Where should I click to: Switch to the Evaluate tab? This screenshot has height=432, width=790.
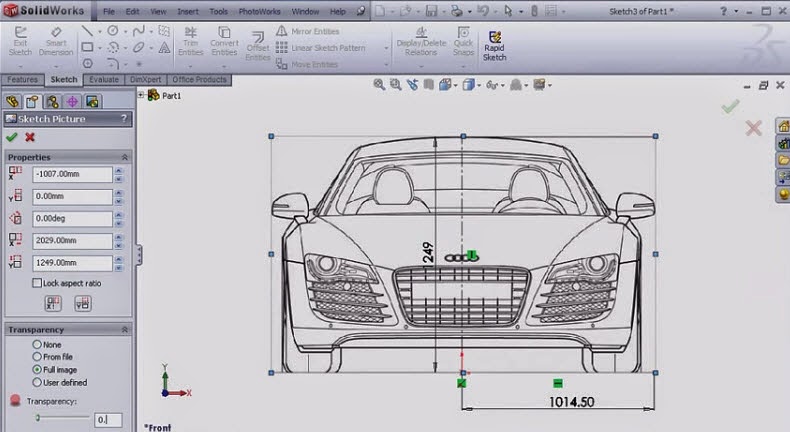pos(104,80)
